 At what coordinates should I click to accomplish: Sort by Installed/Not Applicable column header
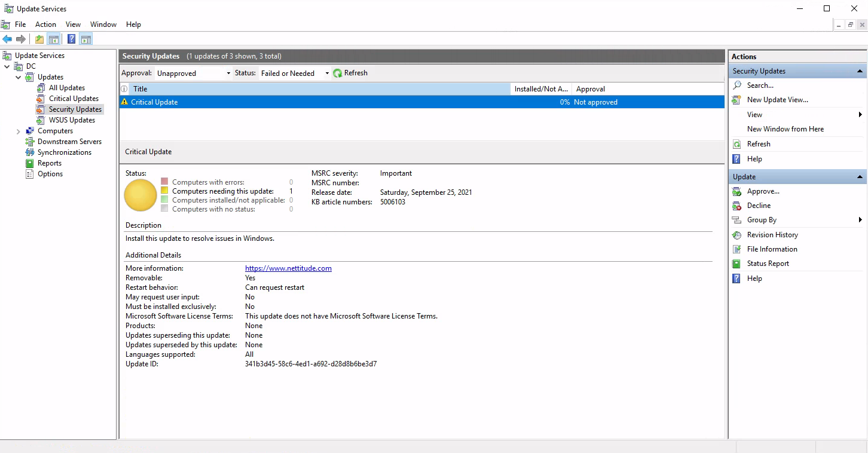click(541, 89)
